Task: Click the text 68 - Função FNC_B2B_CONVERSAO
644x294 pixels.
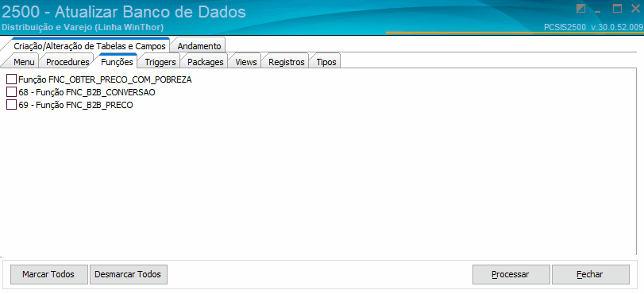Action: 87,92
